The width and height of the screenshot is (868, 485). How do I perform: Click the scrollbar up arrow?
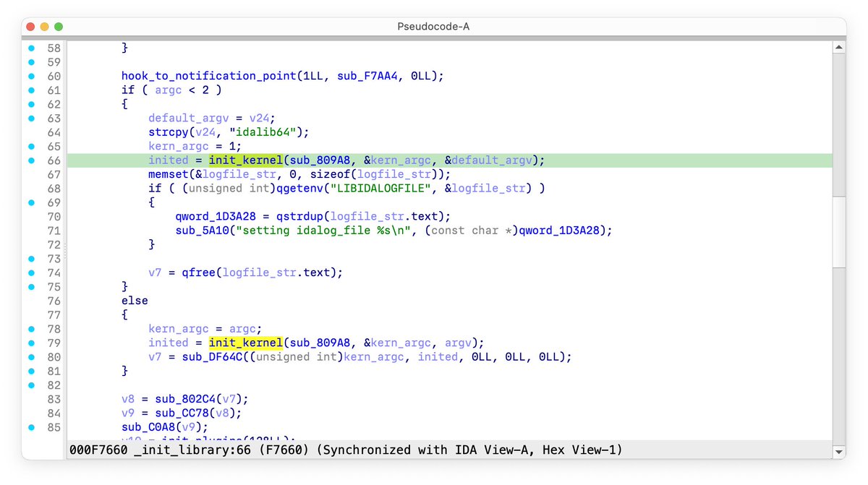[838, 48]
